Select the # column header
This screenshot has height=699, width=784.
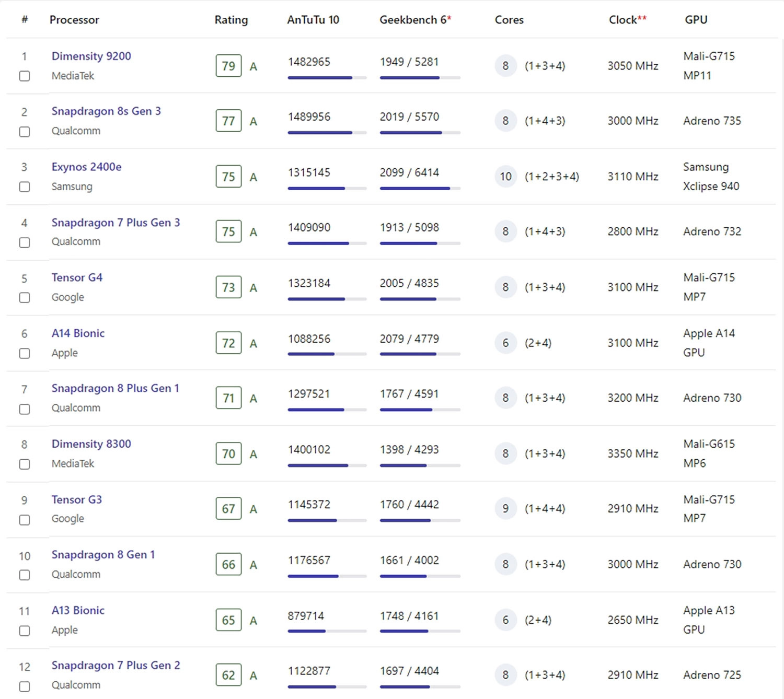25,20
